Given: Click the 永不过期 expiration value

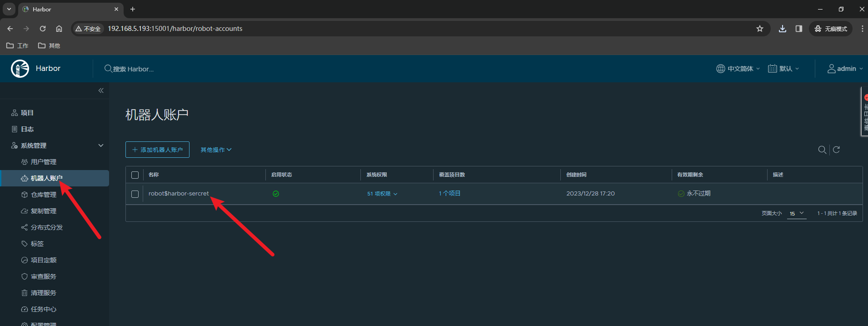Looking at the screenshot, I should (x=698, y=193).
